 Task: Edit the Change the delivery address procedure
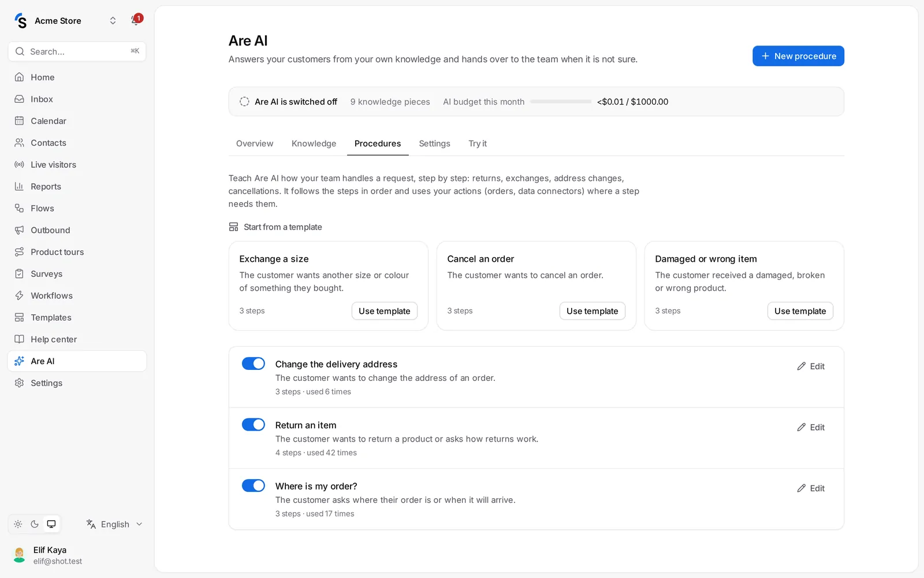point(811,366)
